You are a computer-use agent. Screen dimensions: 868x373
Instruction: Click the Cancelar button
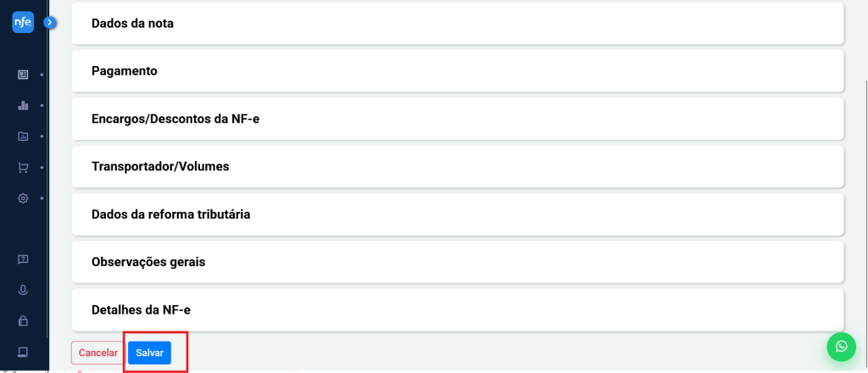pyautogui.click(x=98, y=353)
